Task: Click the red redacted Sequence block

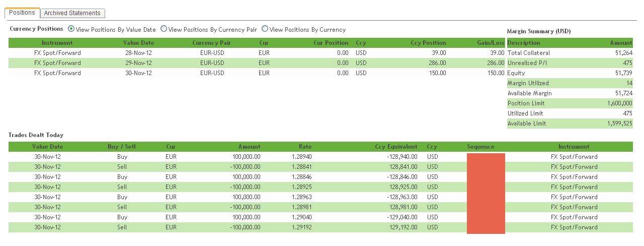Action: tap(486, 194)
